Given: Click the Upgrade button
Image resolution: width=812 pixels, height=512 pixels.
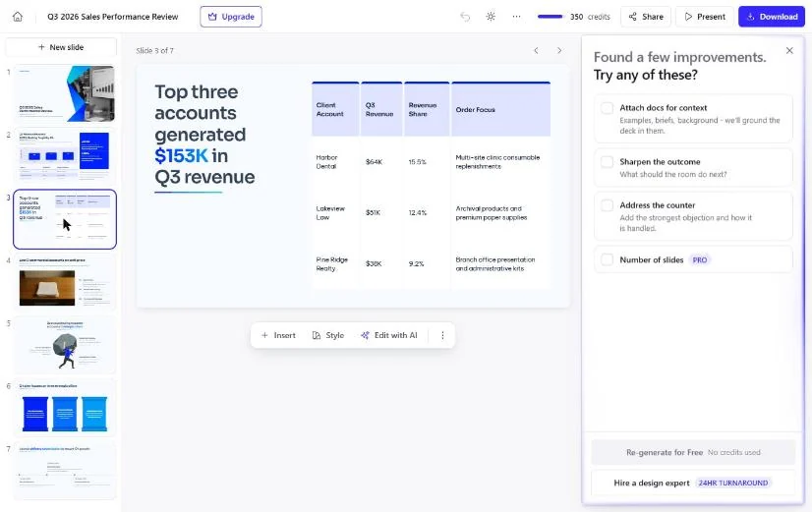Looking at the screenshot, I should pyautogui.click(x=231, y=17).
